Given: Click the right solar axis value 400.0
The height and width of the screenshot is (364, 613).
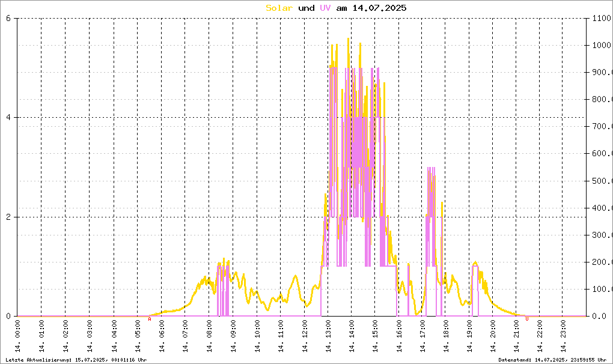Looking at the screenshot, I should (602, 208).
